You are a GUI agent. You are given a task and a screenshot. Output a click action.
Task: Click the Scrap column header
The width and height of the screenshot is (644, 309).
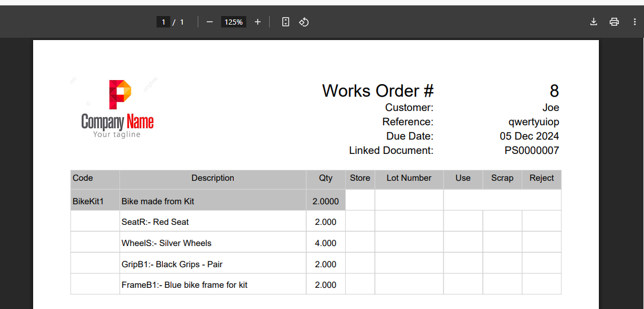(x=502, y=178)
